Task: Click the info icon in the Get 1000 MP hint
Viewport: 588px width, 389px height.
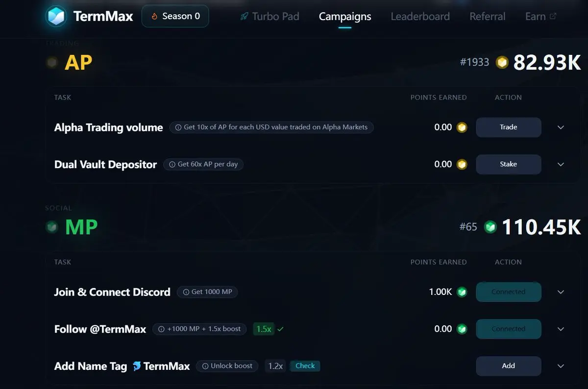Action: [x=186, y=292]
